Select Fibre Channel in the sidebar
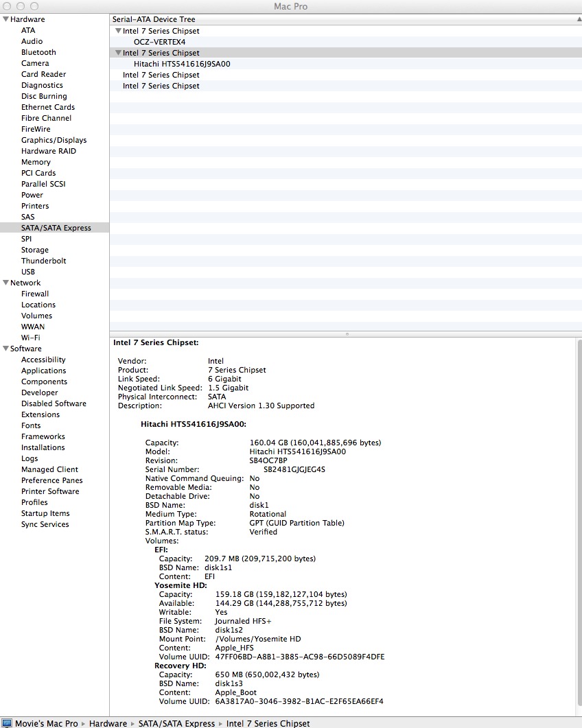 [47, 119]
